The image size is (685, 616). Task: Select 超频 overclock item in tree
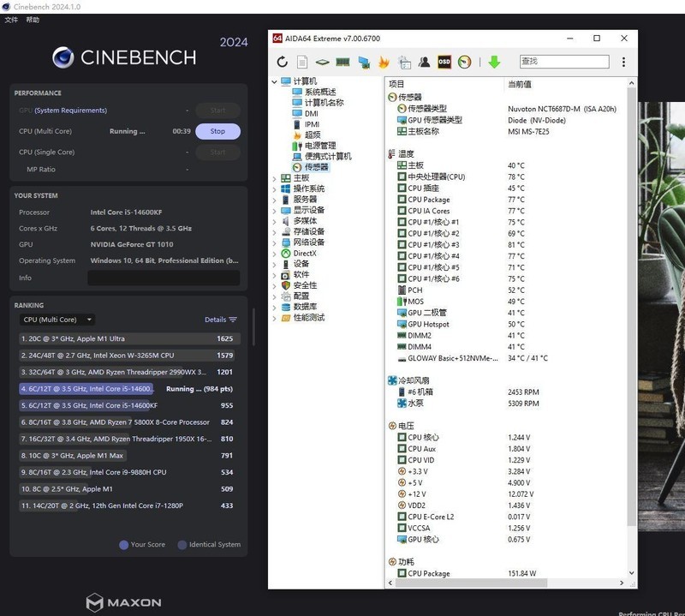click(x=313, y=135)
